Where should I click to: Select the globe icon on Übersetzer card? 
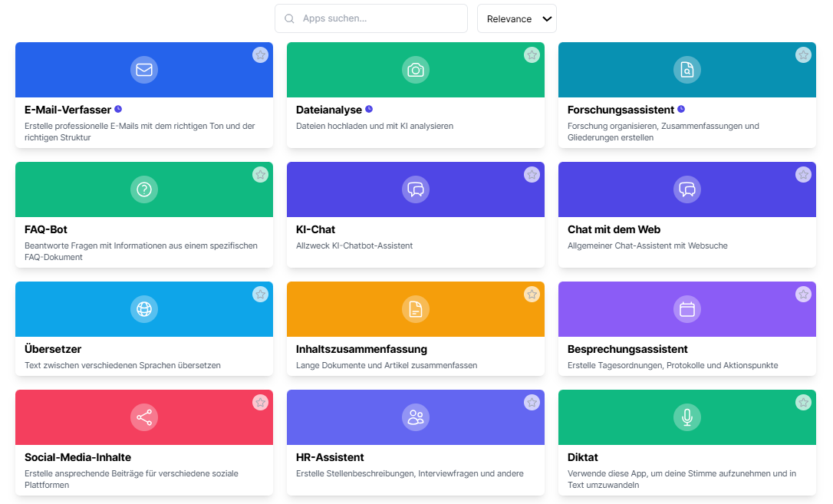[x=144, y=309]
